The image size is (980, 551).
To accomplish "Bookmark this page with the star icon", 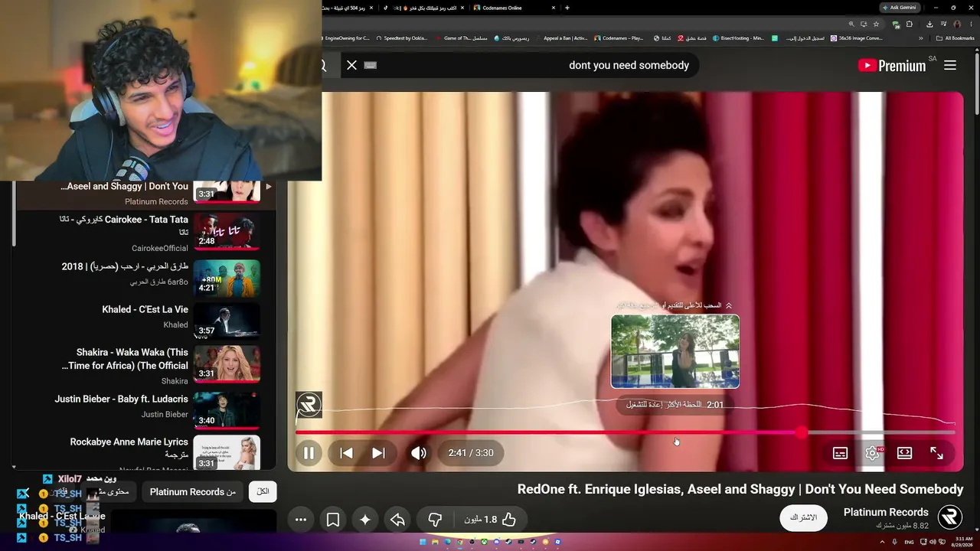I will [x=877, y=24].
